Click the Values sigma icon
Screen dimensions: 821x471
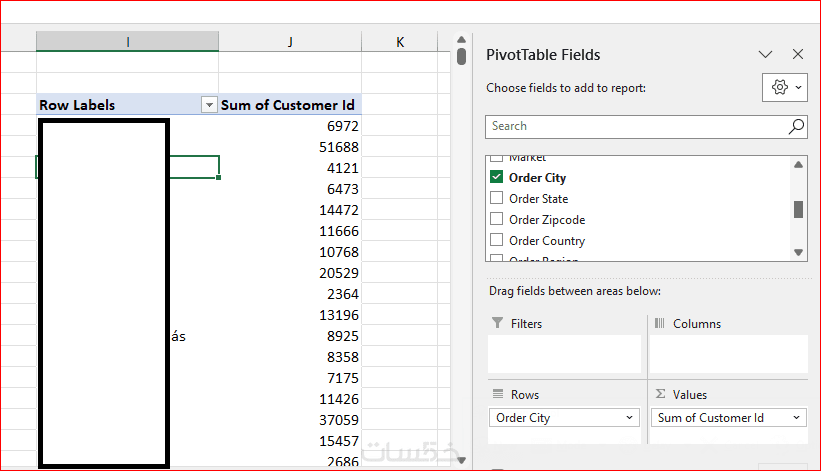[660, 395]
